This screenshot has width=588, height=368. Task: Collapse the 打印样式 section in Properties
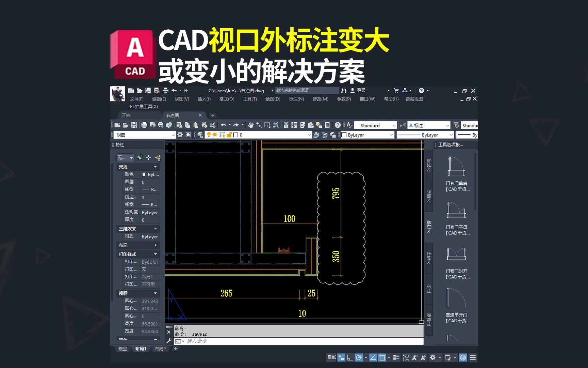pos(156,254)
